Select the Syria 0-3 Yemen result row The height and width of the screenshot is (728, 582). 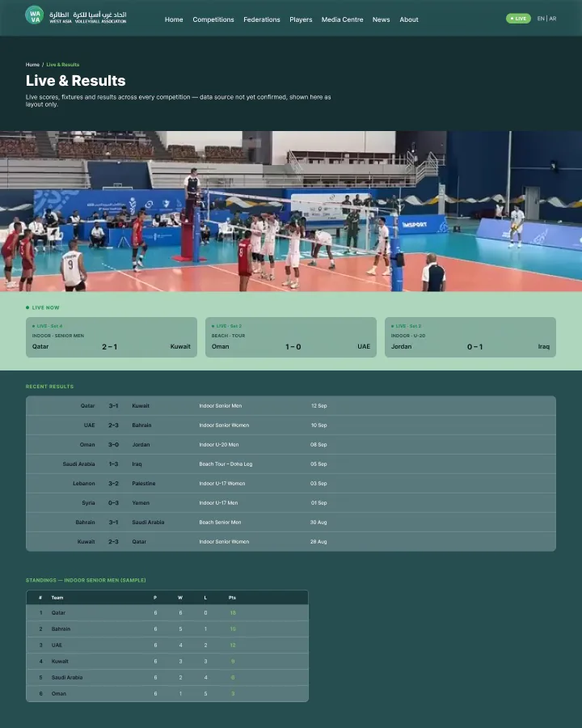pyautogui.click(x=291, y=503)
